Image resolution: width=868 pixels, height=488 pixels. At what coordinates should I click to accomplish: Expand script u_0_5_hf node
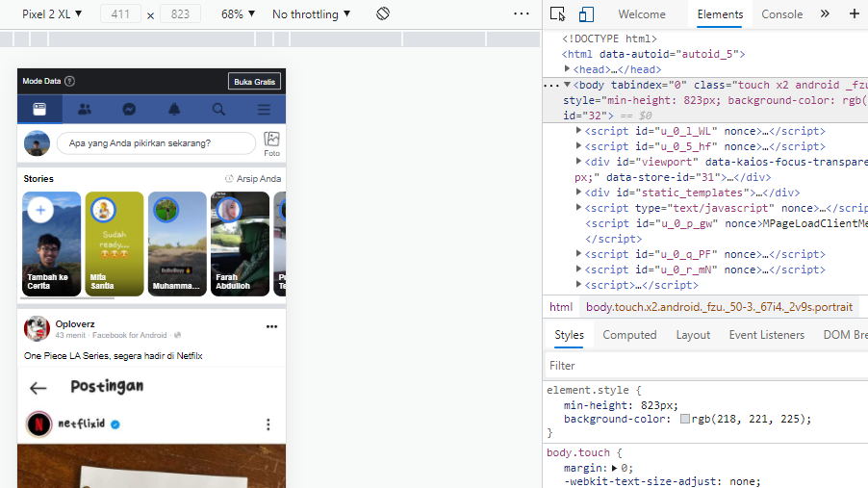point(578,146)
